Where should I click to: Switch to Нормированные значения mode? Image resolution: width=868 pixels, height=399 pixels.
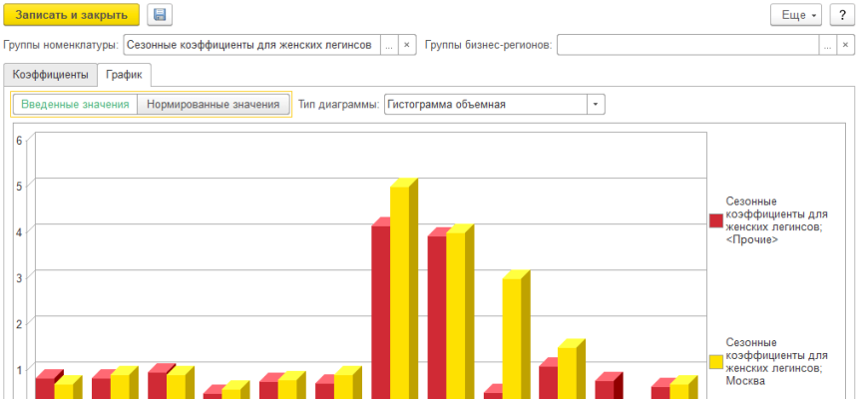point(213,104)
